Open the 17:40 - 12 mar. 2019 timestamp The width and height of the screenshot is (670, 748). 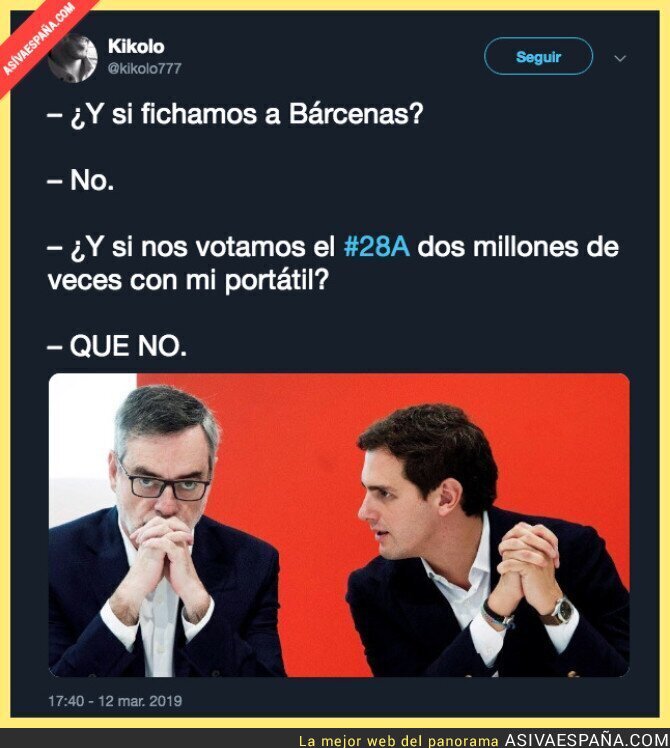pos(115,701)
